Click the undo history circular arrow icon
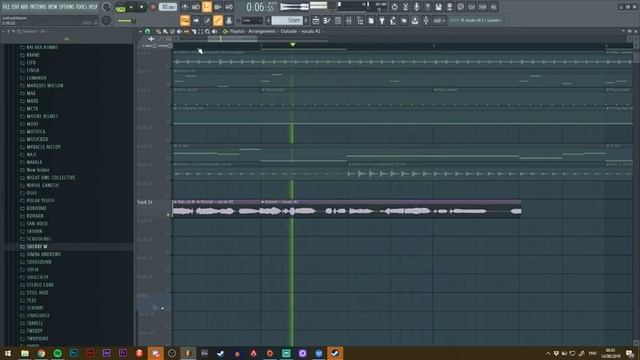The image size is (640, 360). (394, 7)
